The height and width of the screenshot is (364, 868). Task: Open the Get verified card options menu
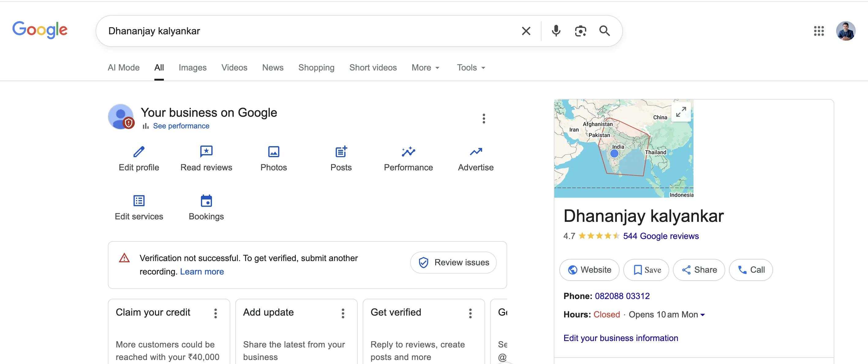click(x=470, y=313)
